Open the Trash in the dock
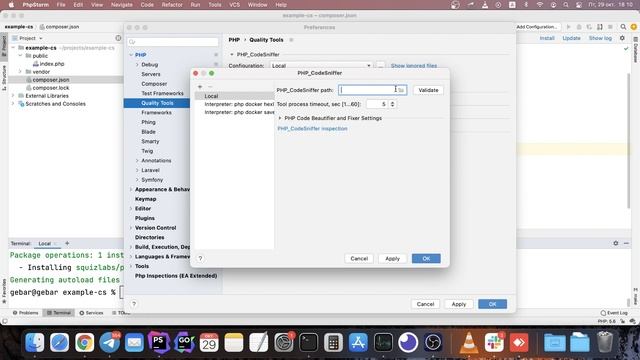The height and width of the screenshot is (360, 640). (605, 342)
